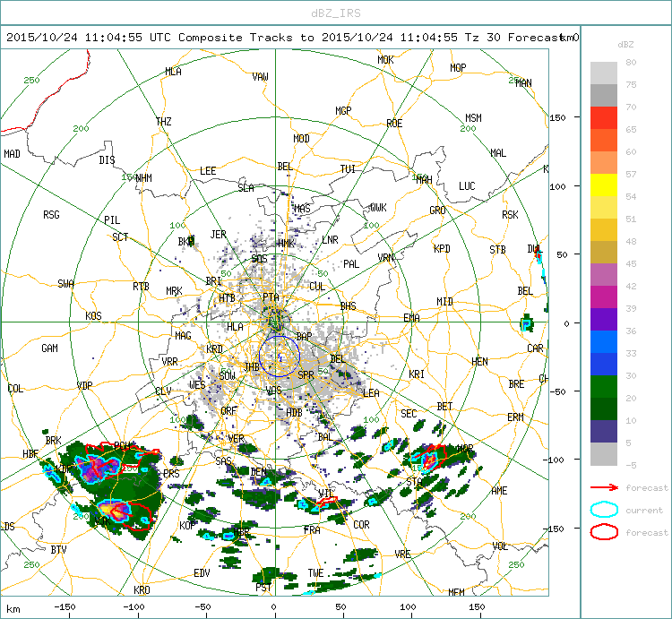Select the storm cell west of the MOR label

click(x=429, y=460)
